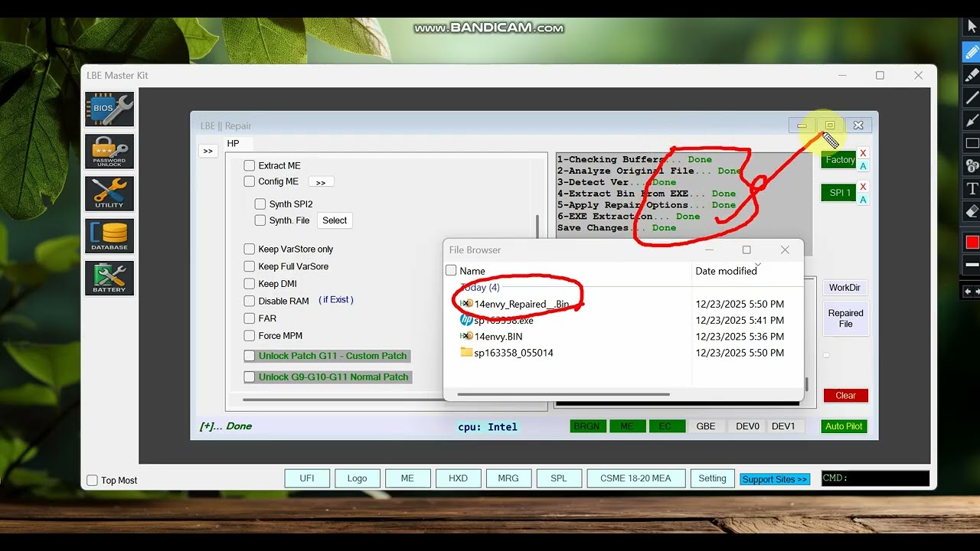Check Unlock Patch G11 - Custom Patch
980x551 pixels.
point(249,356)
